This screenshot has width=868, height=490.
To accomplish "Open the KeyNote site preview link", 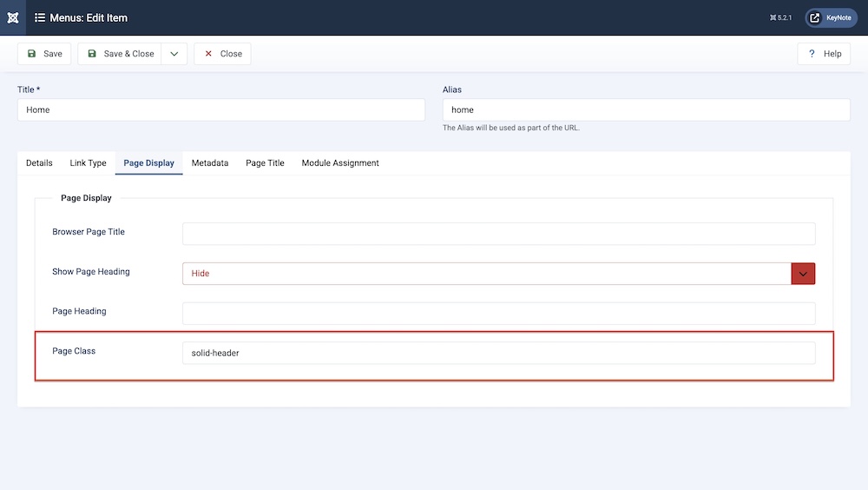I will coord(831,17).
